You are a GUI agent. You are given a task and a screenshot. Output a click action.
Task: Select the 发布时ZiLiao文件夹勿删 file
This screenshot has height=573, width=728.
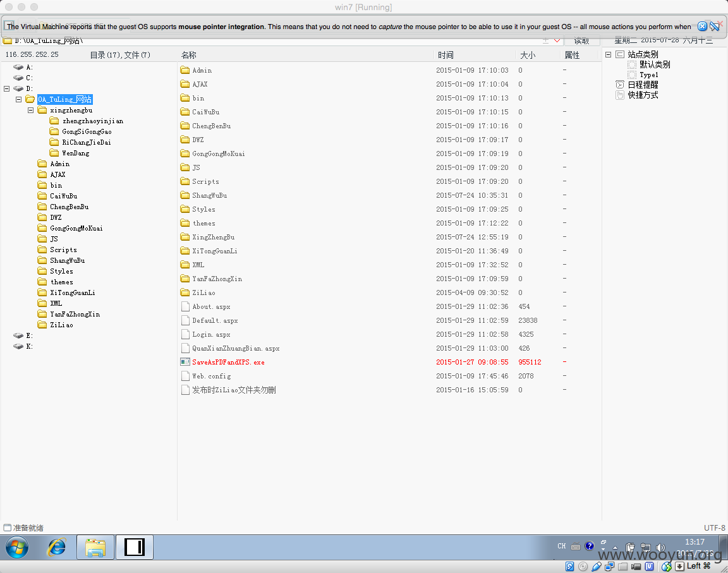234,390
